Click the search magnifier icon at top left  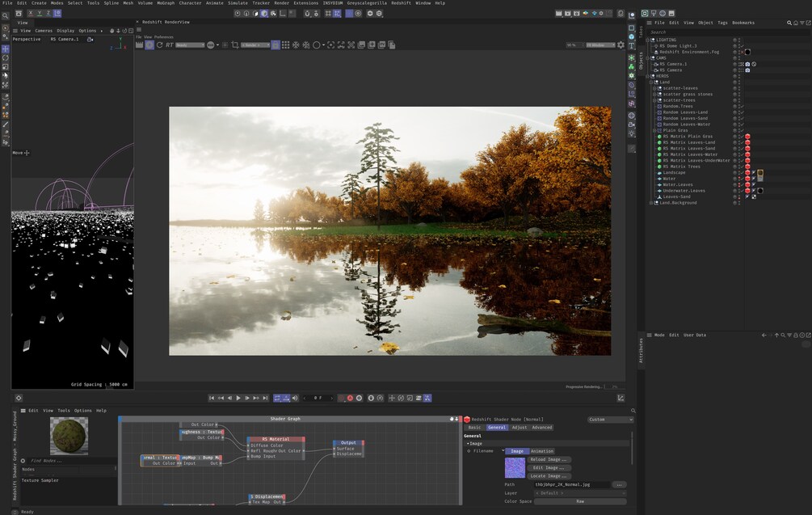(5, 16)
